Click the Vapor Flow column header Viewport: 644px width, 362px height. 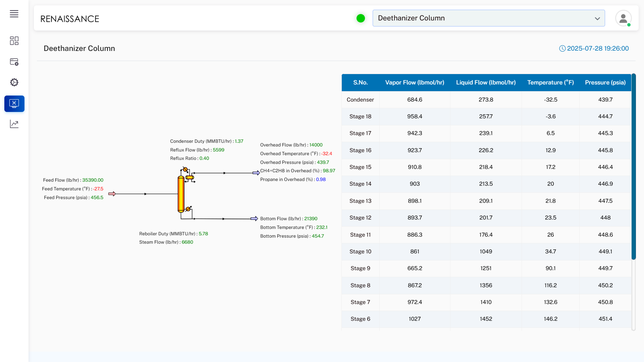pyautogui.click(x=415, y=82)
